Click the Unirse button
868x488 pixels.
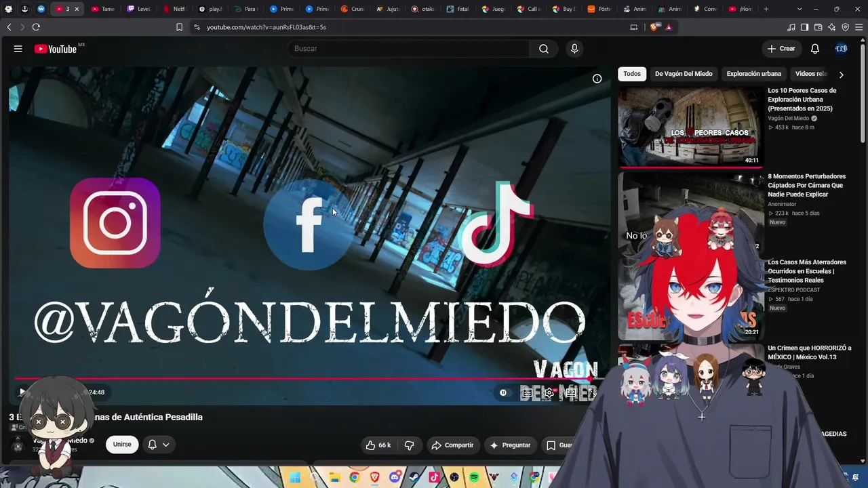click(x=122, y=445)
